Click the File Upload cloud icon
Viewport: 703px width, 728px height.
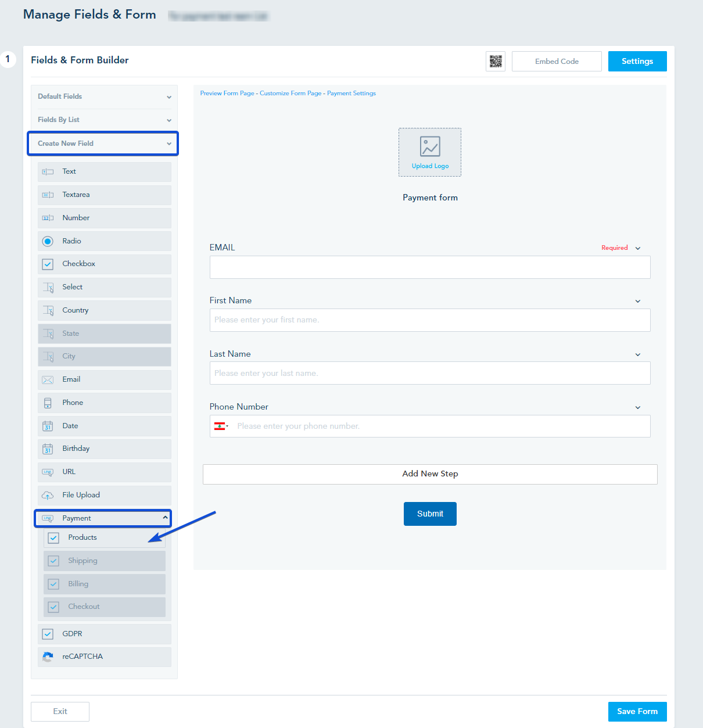point(48,495)
